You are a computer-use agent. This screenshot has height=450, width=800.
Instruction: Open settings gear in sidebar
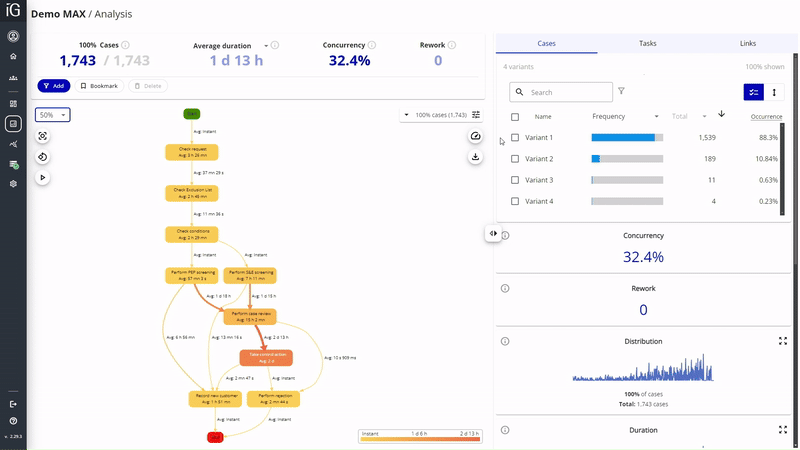pos(13,184)
